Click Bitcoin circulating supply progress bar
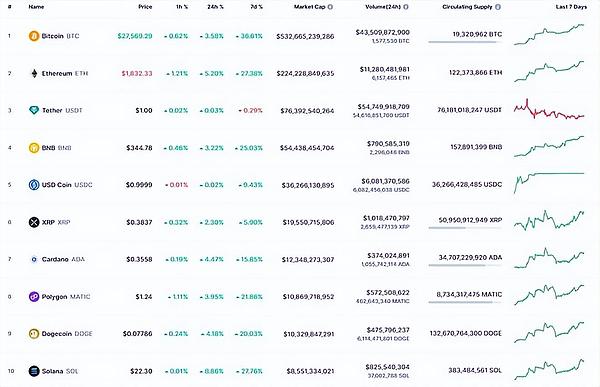The image size is (600, 387). point(465,42)
